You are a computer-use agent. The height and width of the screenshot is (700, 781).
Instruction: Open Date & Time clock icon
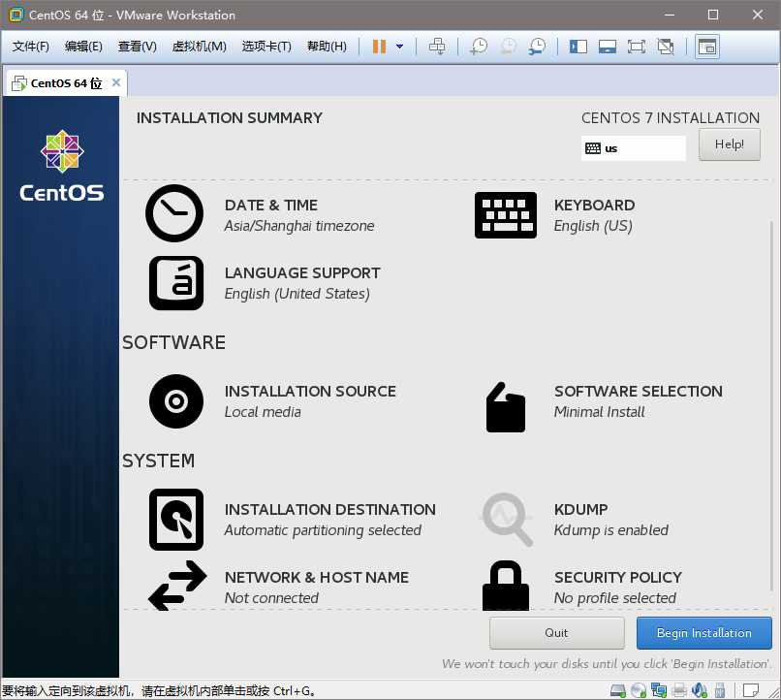(174, 213)
